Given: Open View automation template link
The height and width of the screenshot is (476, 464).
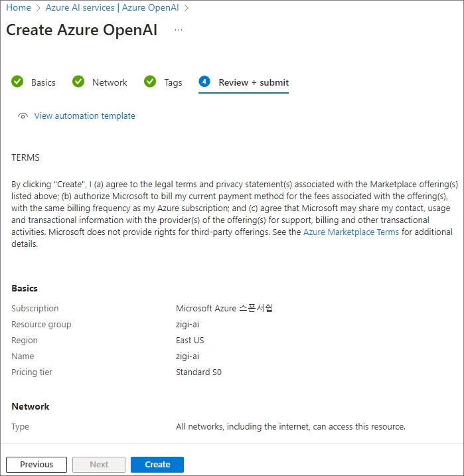Looking at the screenshot, I should coord(85,116).
